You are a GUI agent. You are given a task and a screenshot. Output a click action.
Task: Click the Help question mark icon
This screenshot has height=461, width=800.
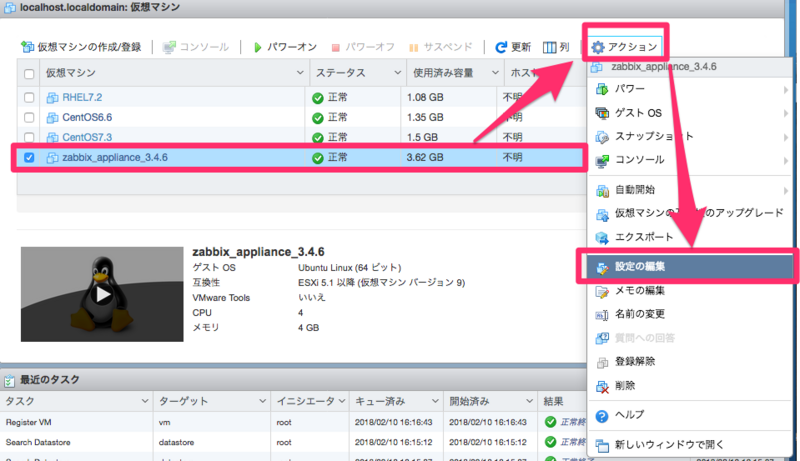[602, 416]
